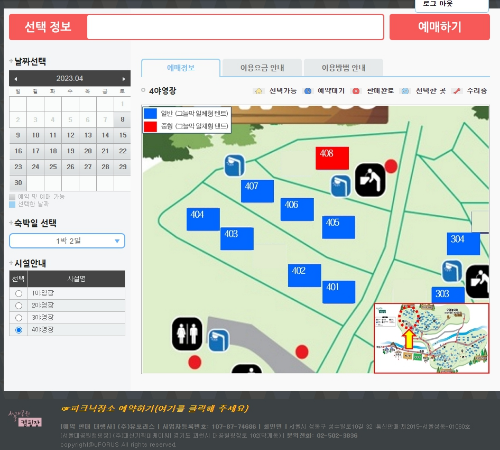Pick April 15 in calendar
This screenshot has height=450, width=500.
pos(122,135)
